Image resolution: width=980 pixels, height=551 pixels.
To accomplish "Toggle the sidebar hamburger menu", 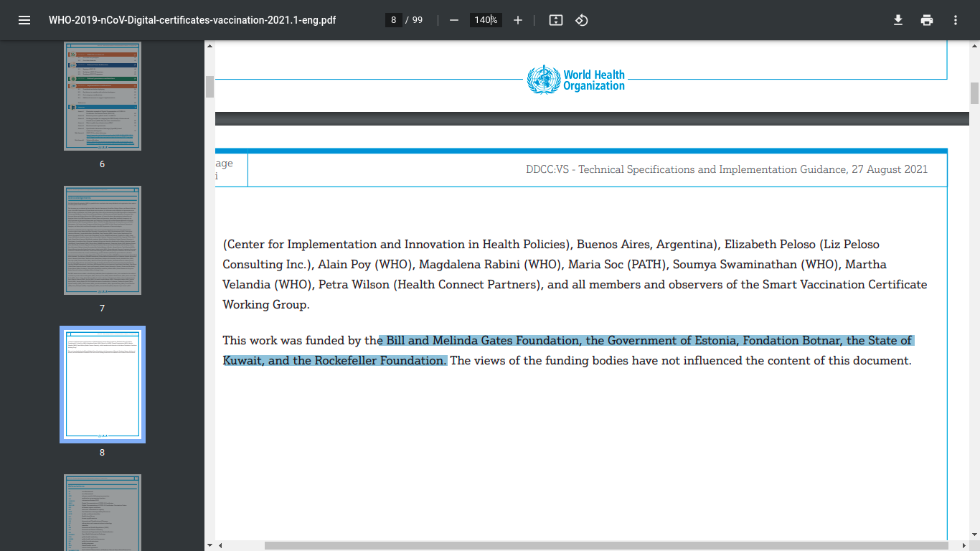I will [24, 20].
